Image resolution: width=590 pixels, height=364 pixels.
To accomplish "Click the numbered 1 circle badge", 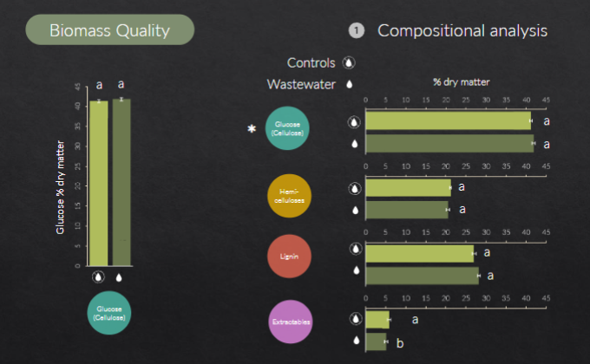I will point(357,30).
